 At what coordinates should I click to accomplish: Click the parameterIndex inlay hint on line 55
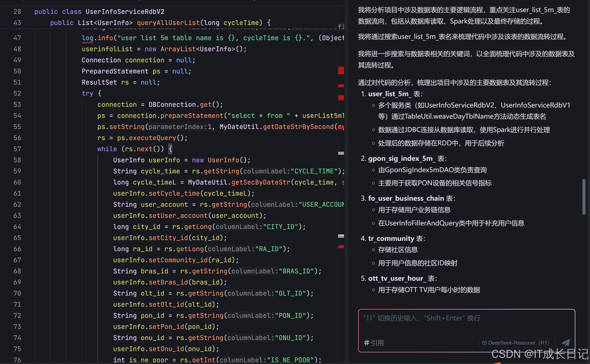[178, 127]
